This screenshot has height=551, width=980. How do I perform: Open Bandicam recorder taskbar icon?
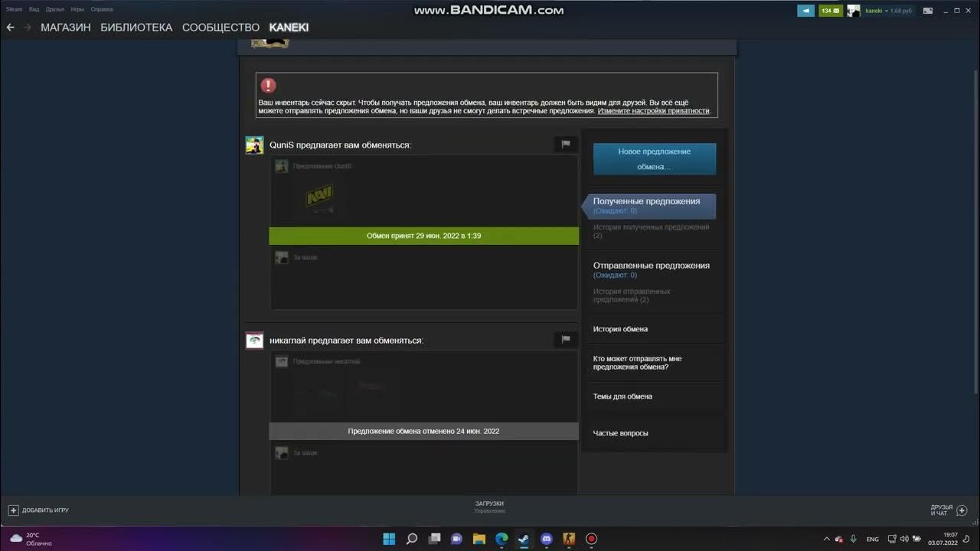591,539
